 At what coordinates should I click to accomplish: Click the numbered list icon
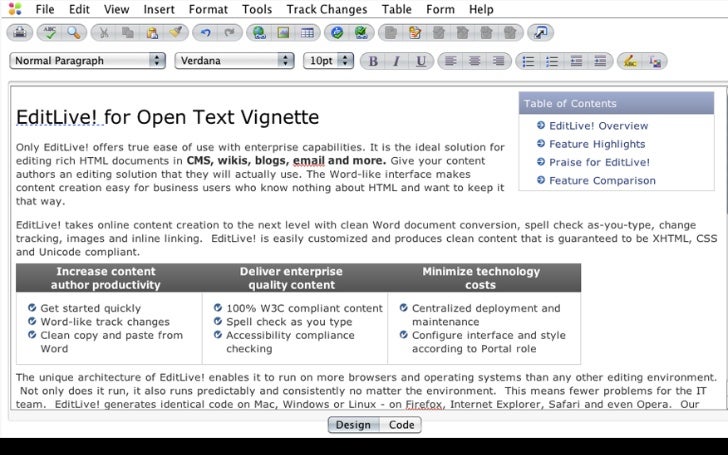click(x=552, y=61)
